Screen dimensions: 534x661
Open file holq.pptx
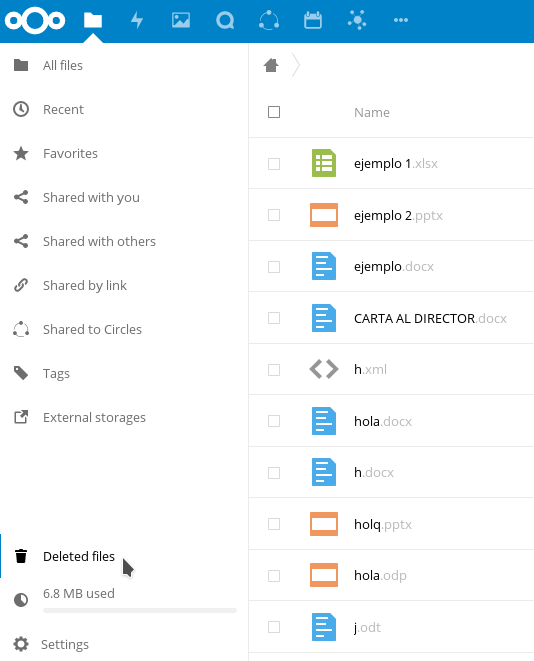[x=383, y=524]
